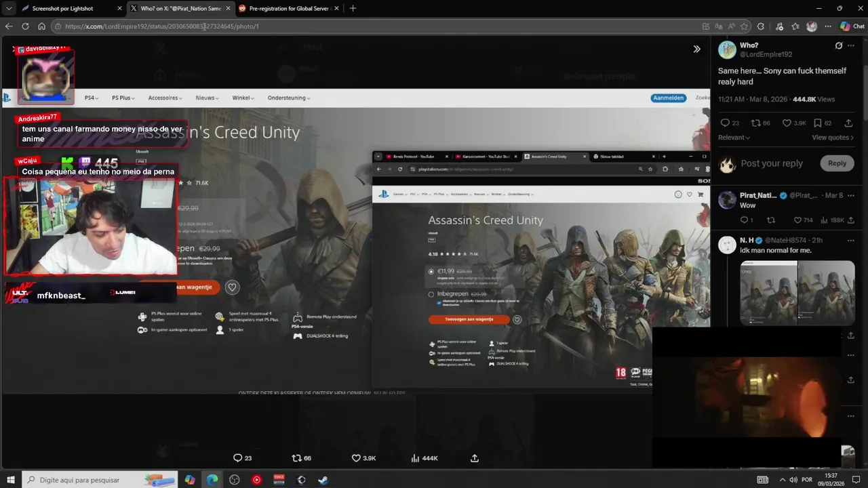Activate read aloud icon in address bar
Screen dimensions: 868x488
point(732,26)
